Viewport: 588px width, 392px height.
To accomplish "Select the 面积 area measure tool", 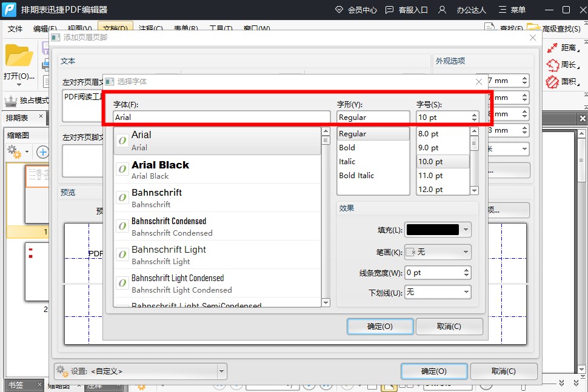I will click(552, 81).
